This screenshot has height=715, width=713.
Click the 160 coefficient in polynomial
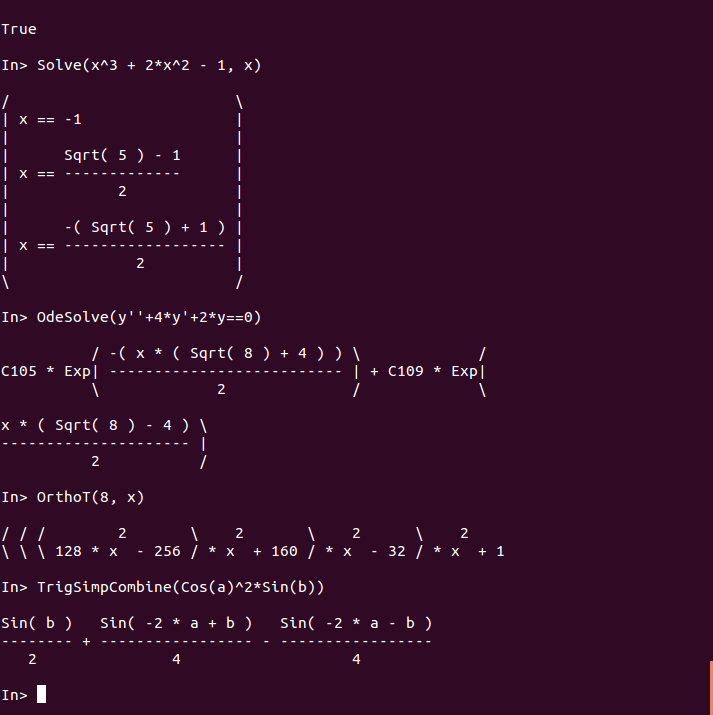click(284, 551)
